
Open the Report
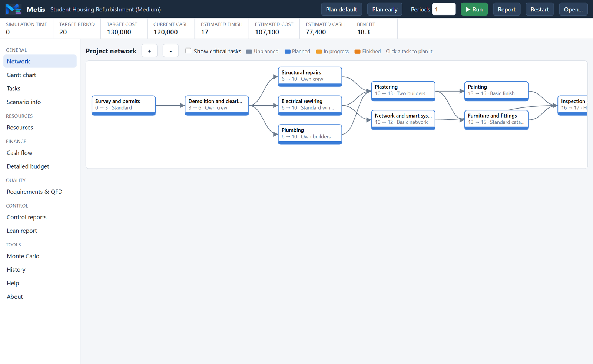click(x=507, y=9)
